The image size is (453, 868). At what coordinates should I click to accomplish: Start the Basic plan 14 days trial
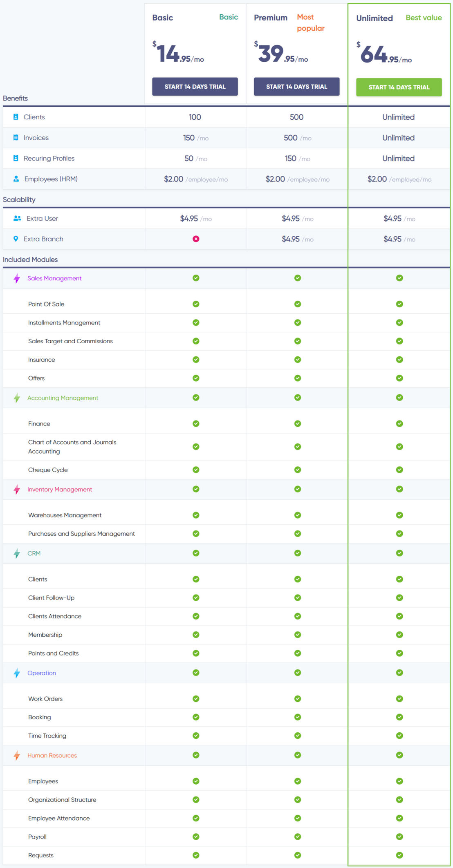pyautogui.click(x=195, y=87)
